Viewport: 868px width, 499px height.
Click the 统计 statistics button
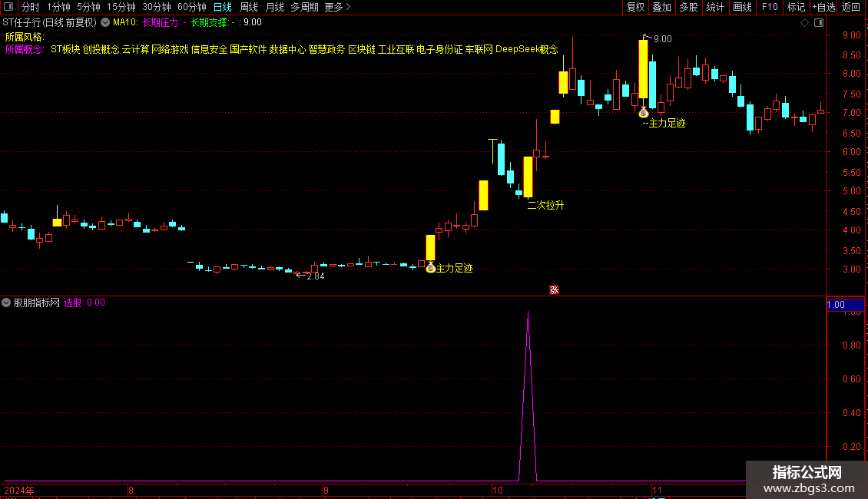714,7
